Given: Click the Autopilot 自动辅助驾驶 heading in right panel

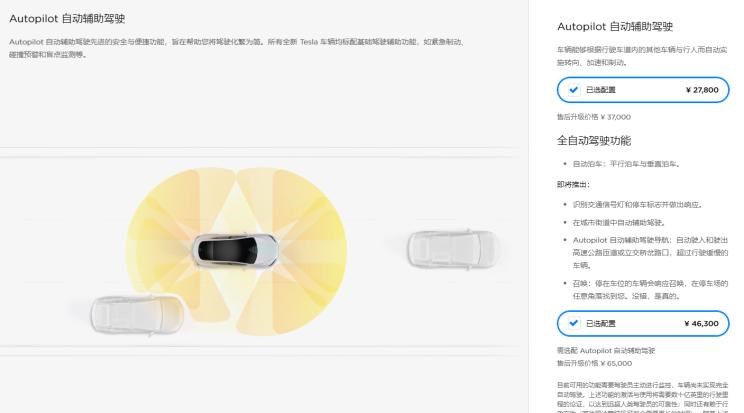Looking at the screenshot, I should pyautogui.click(x=615, y=27).
